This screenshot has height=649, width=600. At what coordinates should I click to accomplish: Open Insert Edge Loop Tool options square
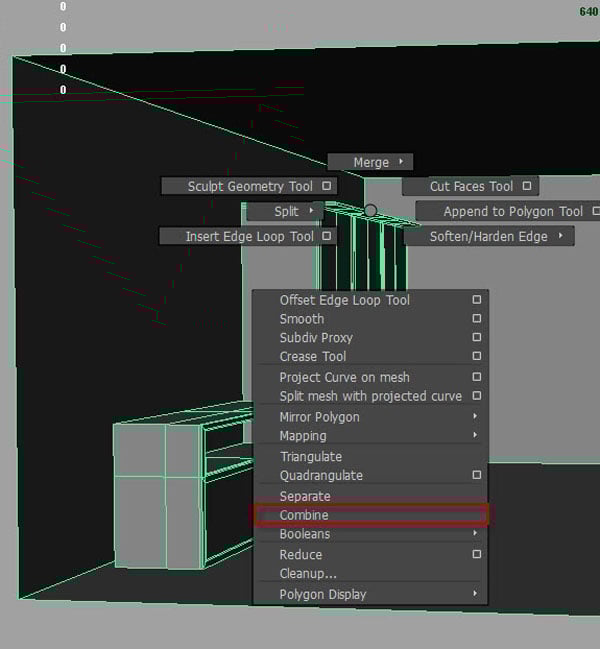tap(326, 237)
